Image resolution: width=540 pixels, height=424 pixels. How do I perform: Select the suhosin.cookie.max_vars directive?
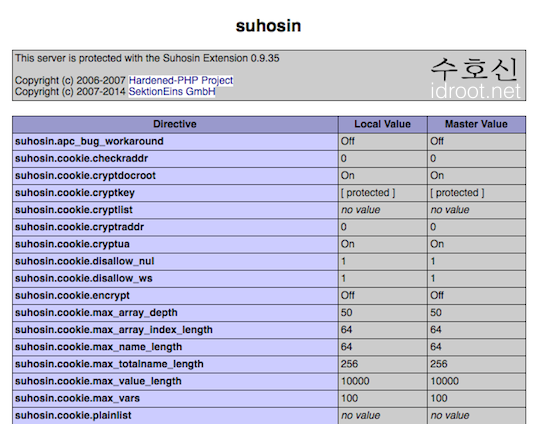tap(77, 399)
